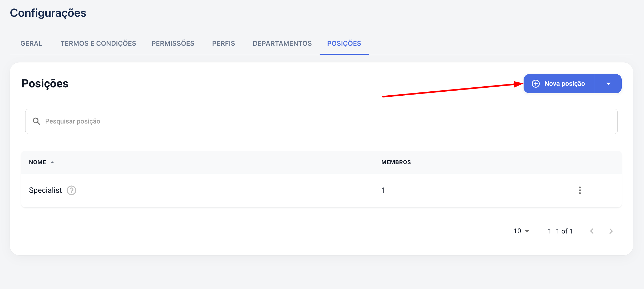
Task: Click the Configurações page title
Action: point(48,13)
